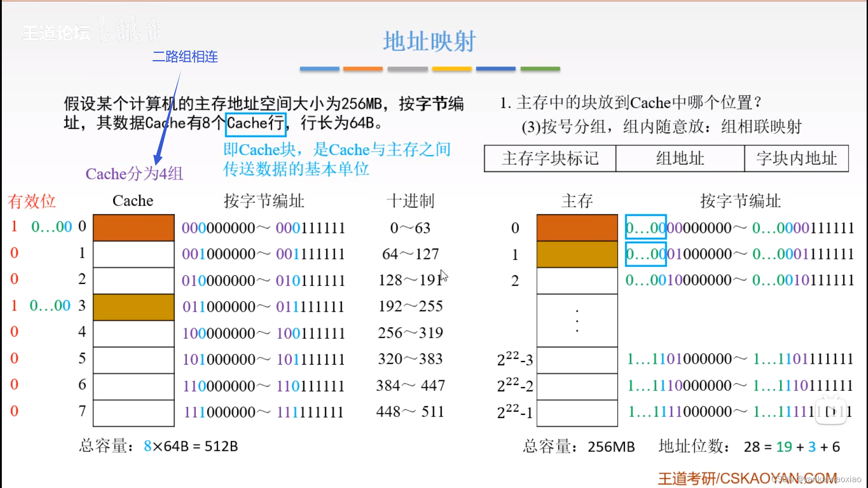Click the text 总容量: 8×64B = 512B
Viewport: 868px width, 488px height.
(x=159, y=446)
